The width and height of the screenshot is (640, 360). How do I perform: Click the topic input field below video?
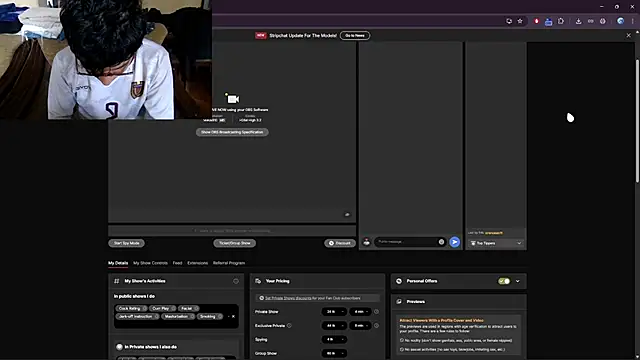point(232,231)
